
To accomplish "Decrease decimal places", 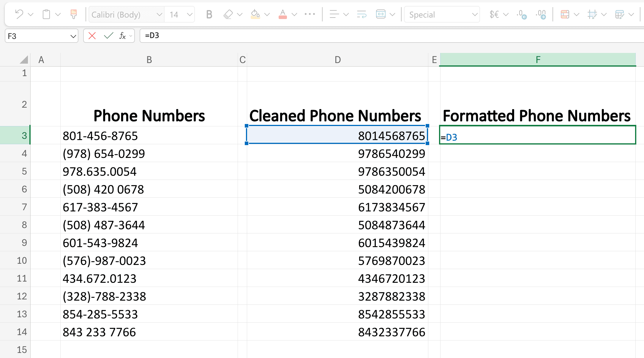I will [x=522, y=14].
